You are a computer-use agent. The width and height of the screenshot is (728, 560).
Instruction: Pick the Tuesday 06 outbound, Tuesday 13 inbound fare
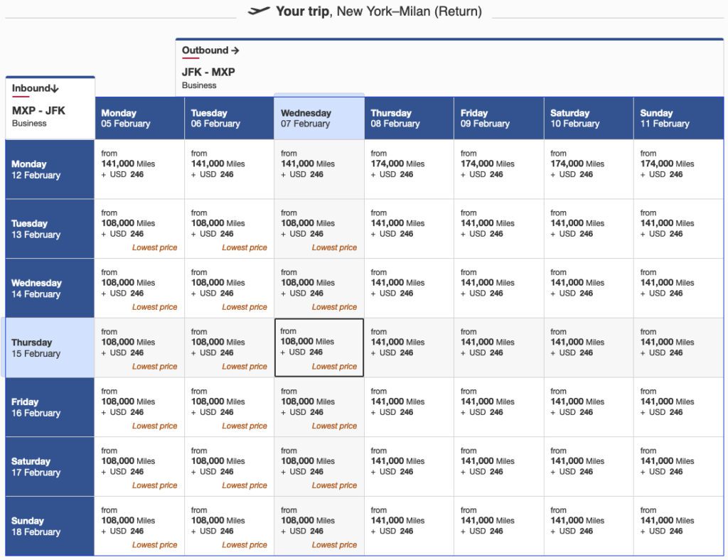coord(229,229)
